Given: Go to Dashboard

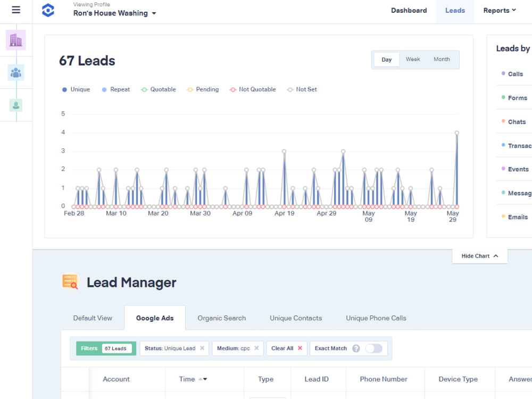Looking at the screenshot, I should [409, 11].
